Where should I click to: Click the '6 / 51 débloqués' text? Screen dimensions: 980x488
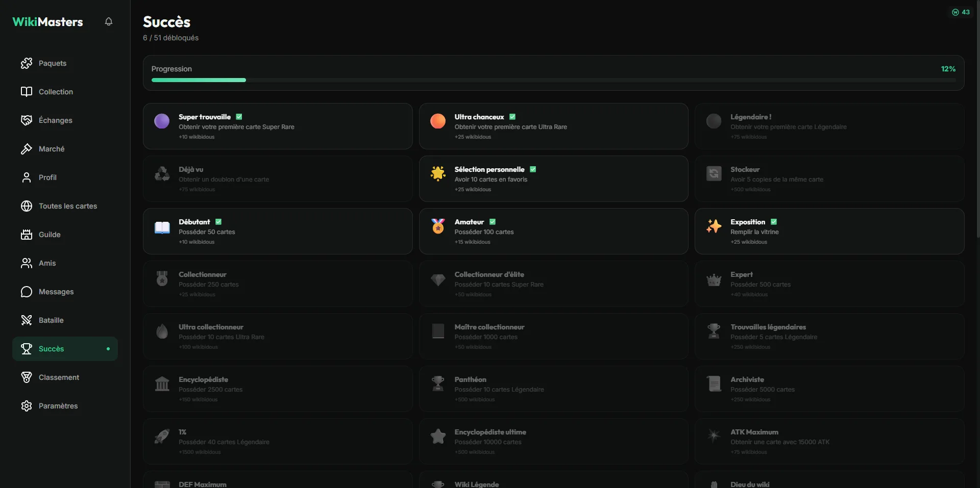tap(170, 38)
